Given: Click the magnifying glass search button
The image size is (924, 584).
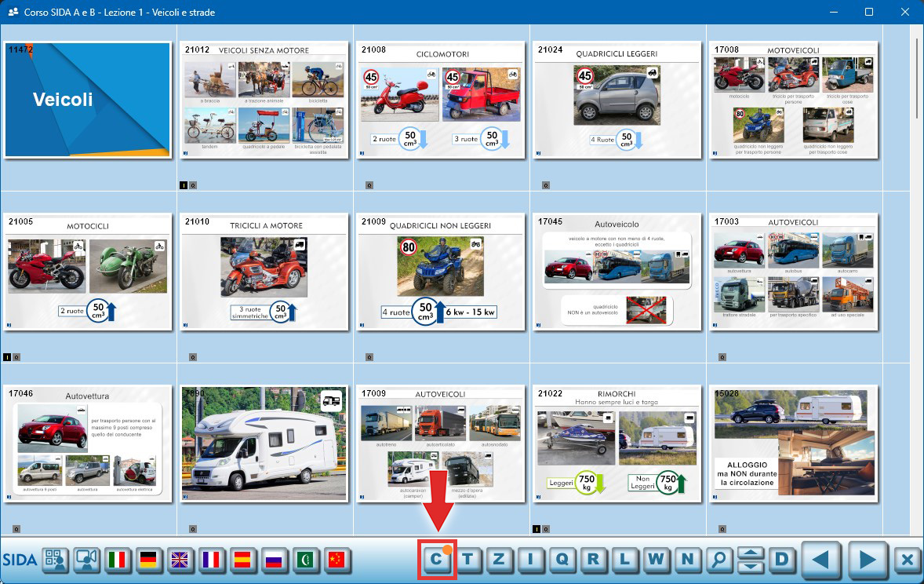Looking at the screenshot, I should 718,560.
